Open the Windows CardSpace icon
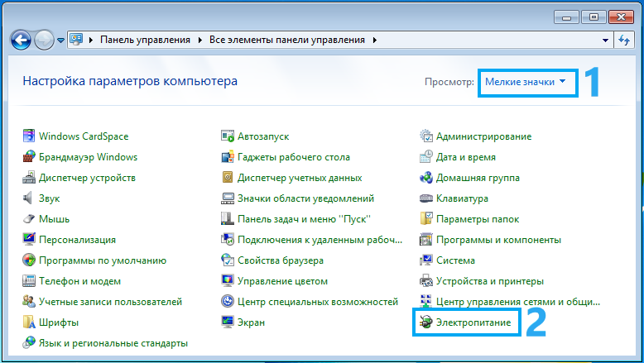Viewport: 644px width, 363px height. tap(29, 136)
